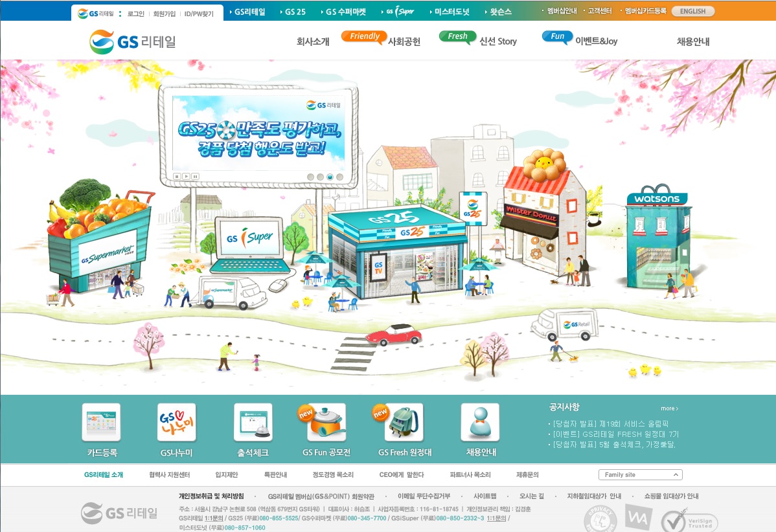Viewport: 776px width, 532px height.
Task: Open the Fresh 신선 Story main menu
Action: [478, 39]
